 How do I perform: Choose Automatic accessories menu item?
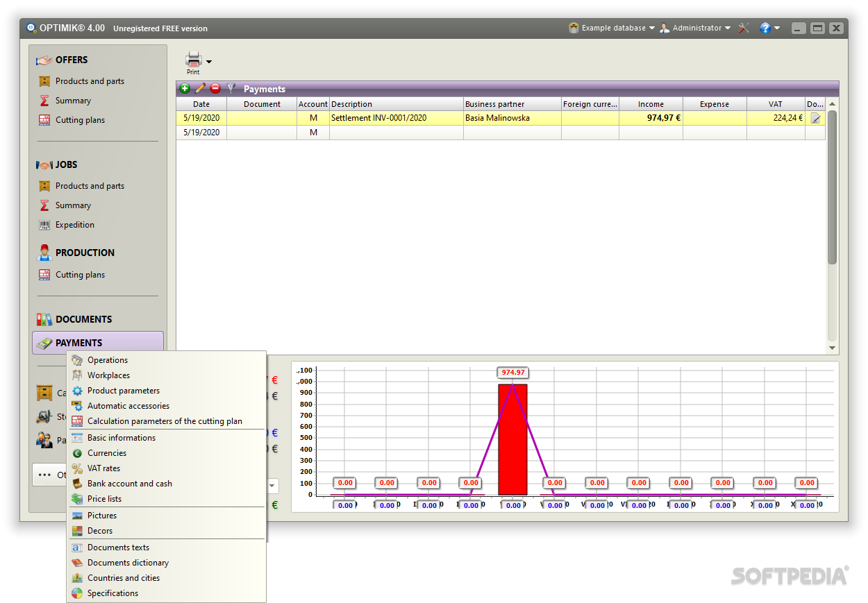[128, 406]
